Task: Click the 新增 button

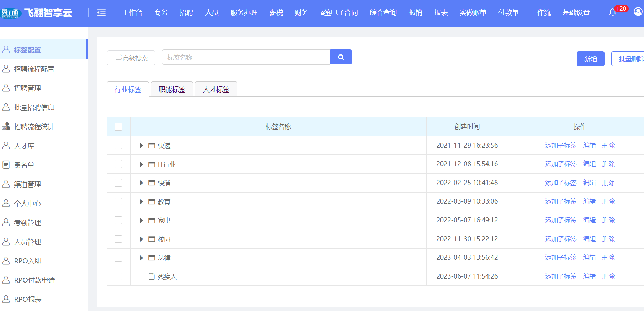Action: [590, 59]
